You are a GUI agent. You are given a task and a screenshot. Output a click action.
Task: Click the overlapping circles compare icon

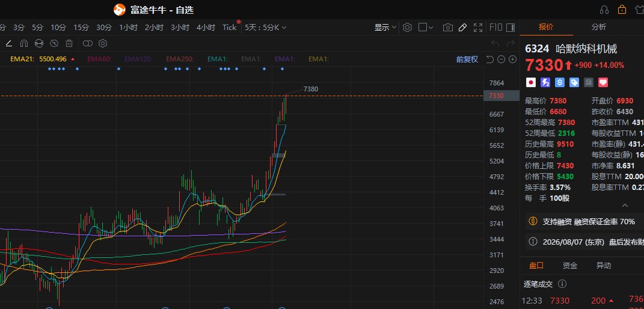(x=88, y=43)
